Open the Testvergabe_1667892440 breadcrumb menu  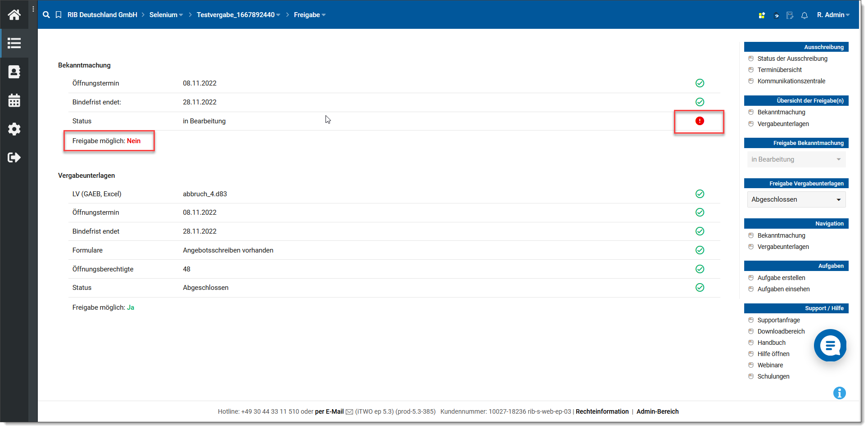coord(238,15)
